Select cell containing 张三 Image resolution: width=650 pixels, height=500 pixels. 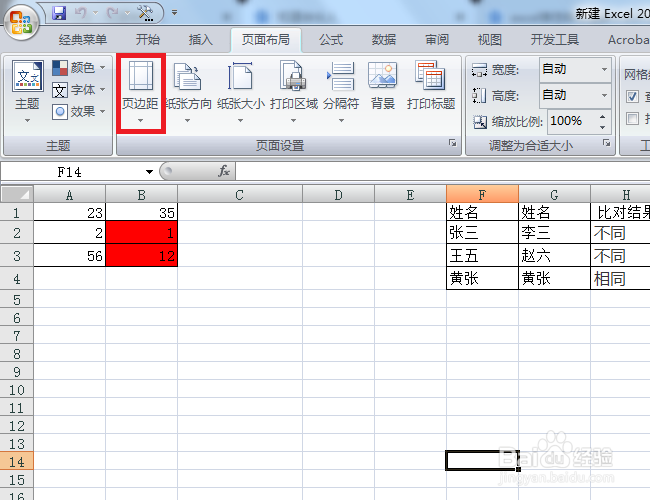pos(482,232)
